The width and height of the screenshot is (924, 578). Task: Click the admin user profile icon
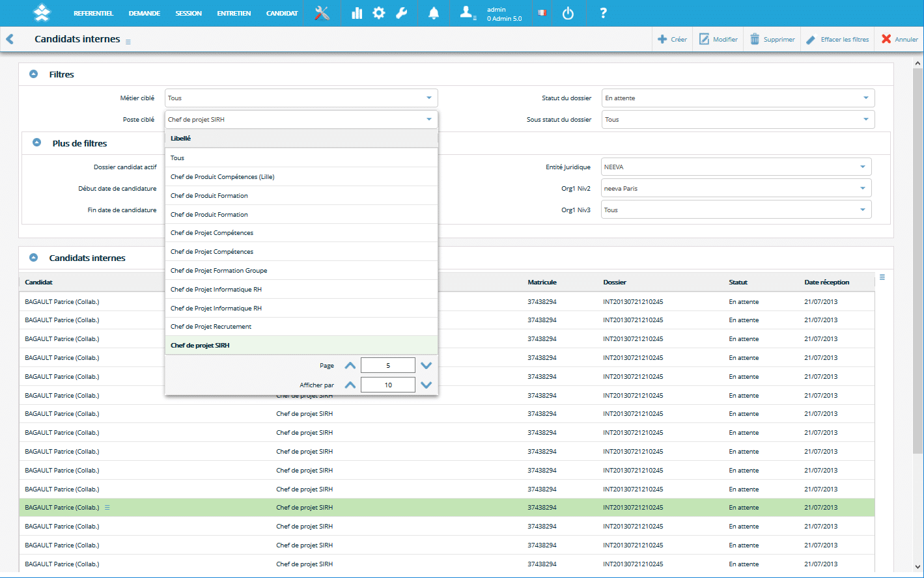coord(468,13)
